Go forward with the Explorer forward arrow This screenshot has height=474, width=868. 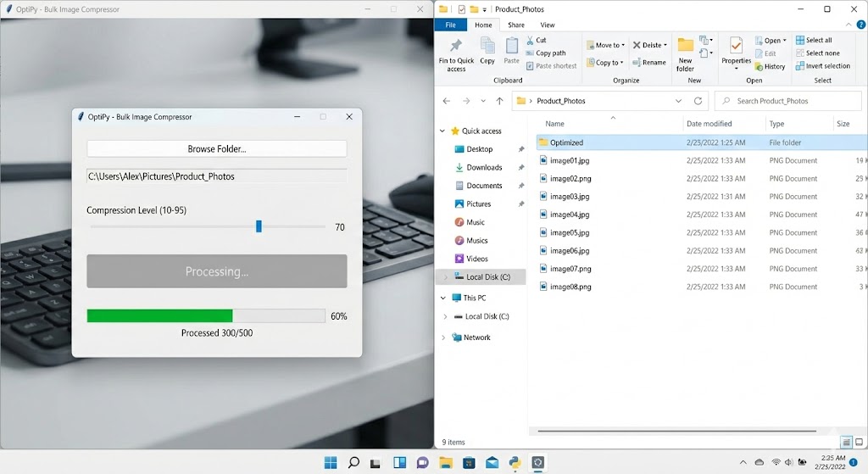(466, 101)
